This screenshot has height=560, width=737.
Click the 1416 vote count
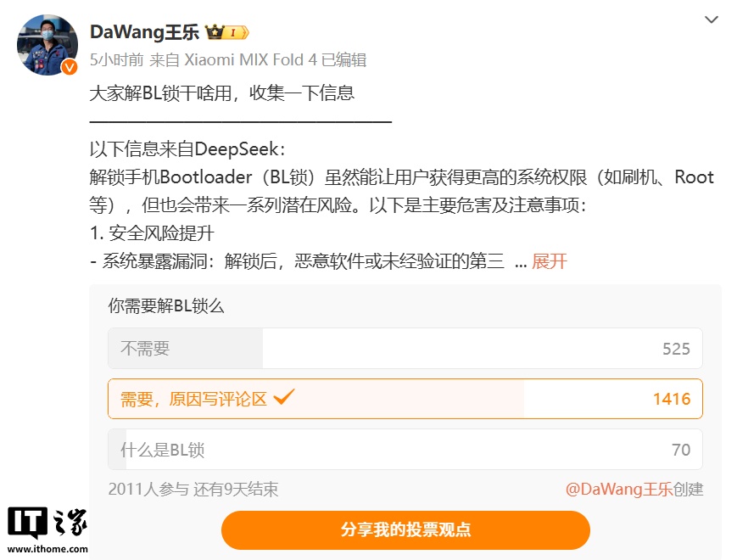coord(672,399)
